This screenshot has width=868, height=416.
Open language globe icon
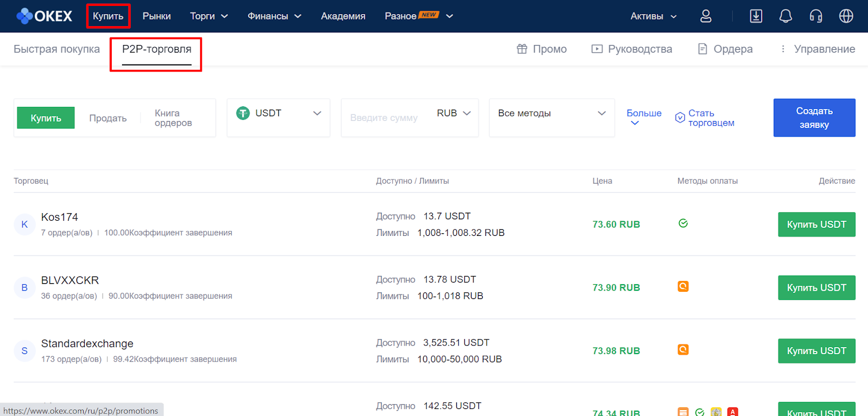846,16
